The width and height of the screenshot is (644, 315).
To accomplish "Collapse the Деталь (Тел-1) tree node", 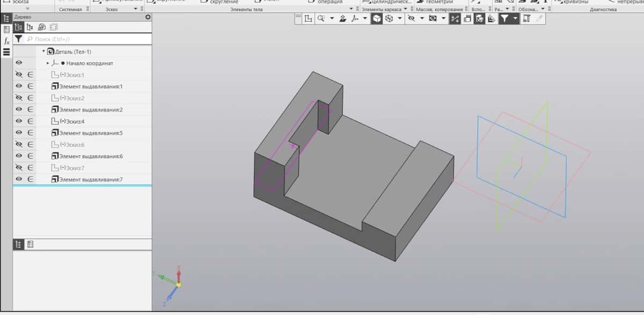I will [43, 52].
